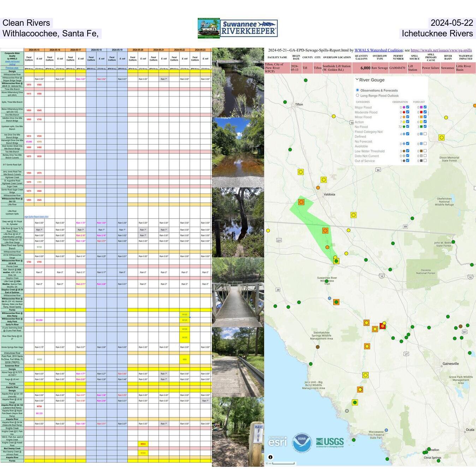Screen dimensions: 476x476
Task: Open Sewage-Spills-Report link in Little River row
Action: [36, 216]
